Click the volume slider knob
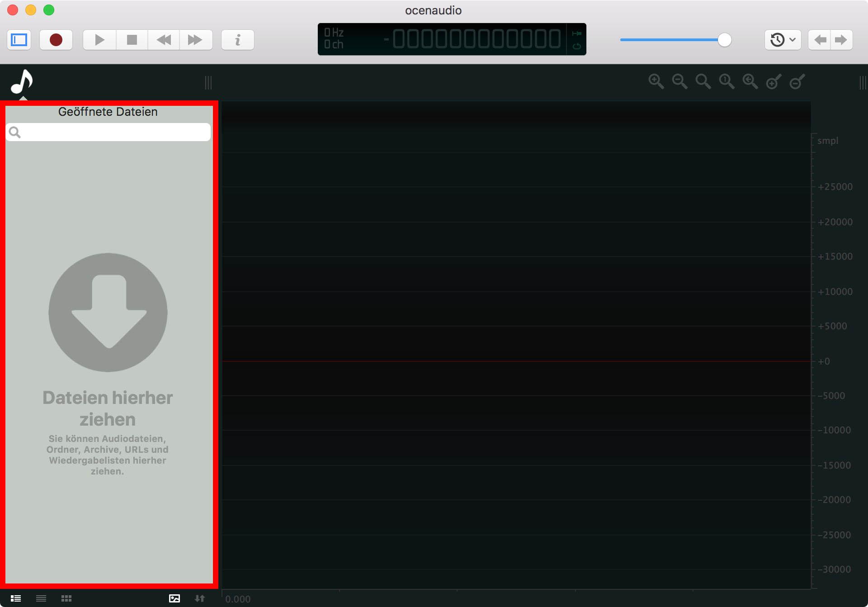This screenshot has width=868, height=607. click(x=724, y=40)
